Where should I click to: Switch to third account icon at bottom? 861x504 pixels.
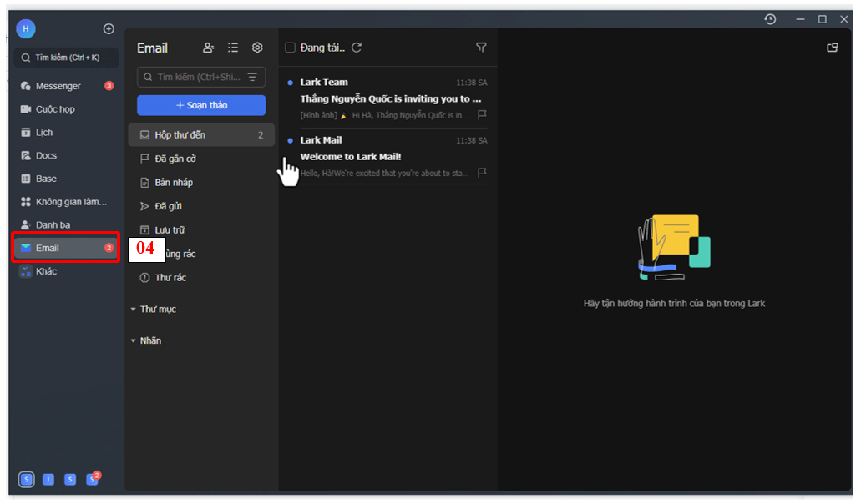coord(70,479)
